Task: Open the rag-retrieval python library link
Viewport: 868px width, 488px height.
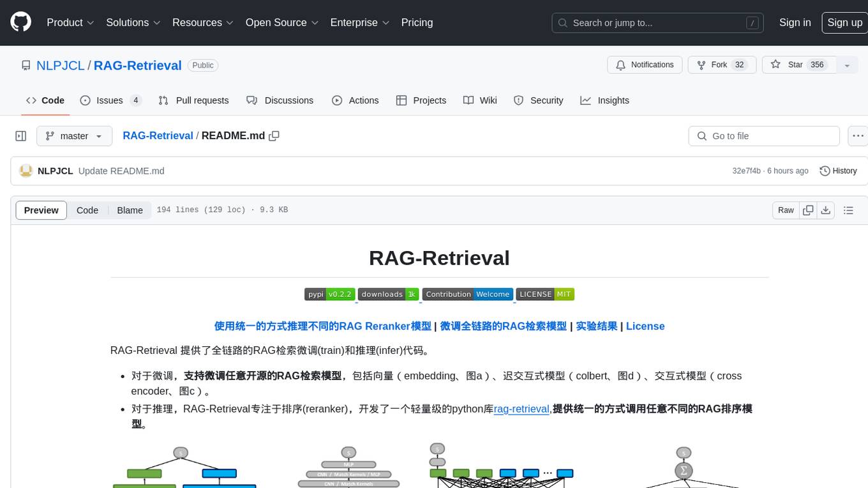Action: [x=521, y=409]
